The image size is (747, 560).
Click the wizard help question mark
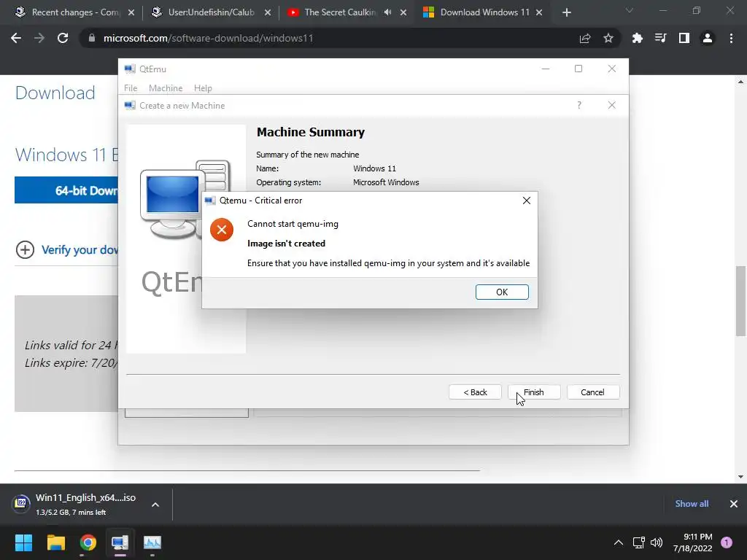click(x=579, y=105)
